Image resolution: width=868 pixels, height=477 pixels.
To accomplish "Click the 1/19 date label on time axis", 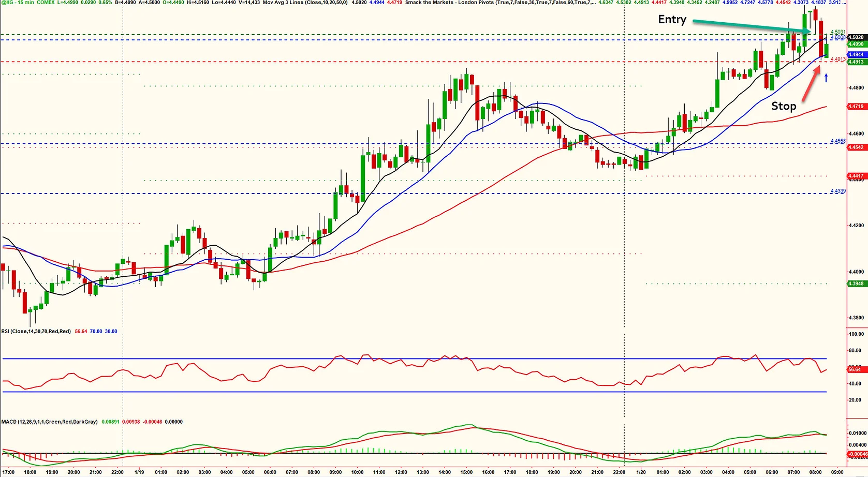I will [x=139, y=472].
